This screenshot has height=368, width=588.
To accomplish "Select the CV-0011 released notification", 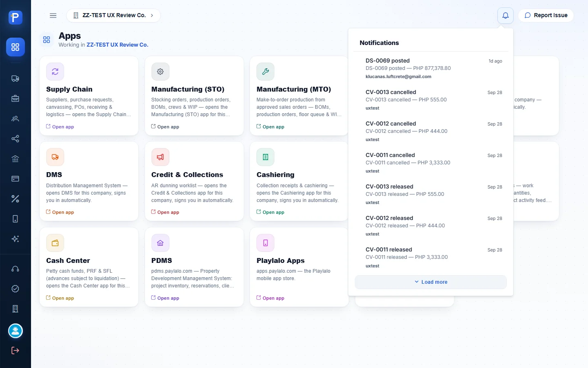I will pyautogui.click(x=431, y=257).
